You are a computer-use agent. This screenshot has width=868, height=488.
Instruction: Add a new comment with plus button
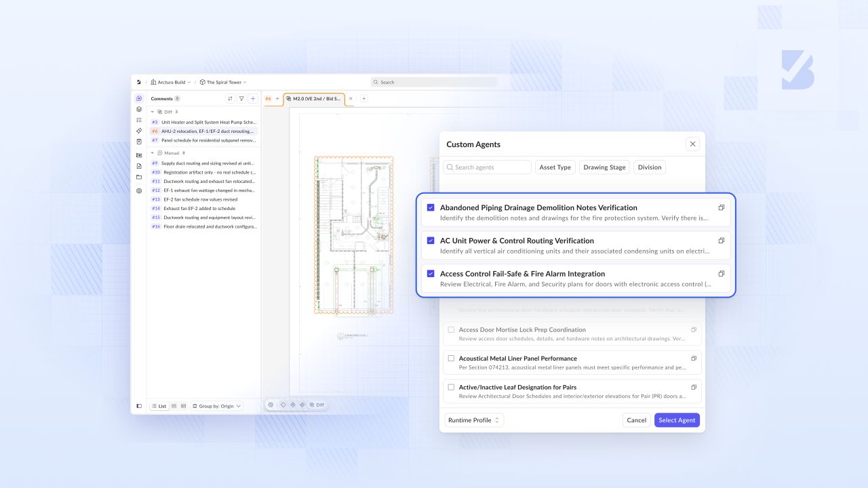pos(253,98)
